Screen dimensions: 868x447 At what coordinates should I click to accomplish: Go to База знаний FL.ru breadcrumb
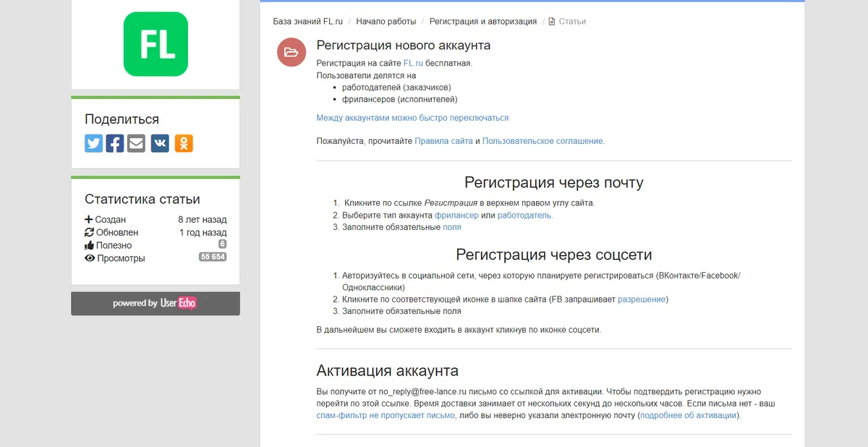pyautogui.click(x=307, y=22)
